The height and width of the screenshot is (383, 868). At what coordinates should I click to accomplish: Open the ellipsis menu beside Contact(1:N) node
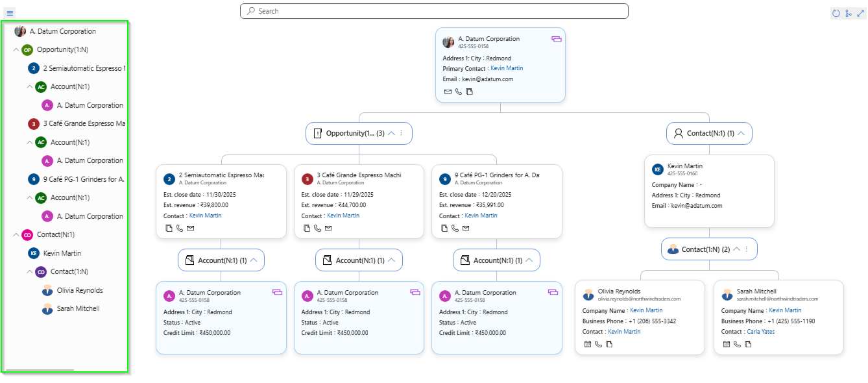pyautogui.click(x=746, y=249)
